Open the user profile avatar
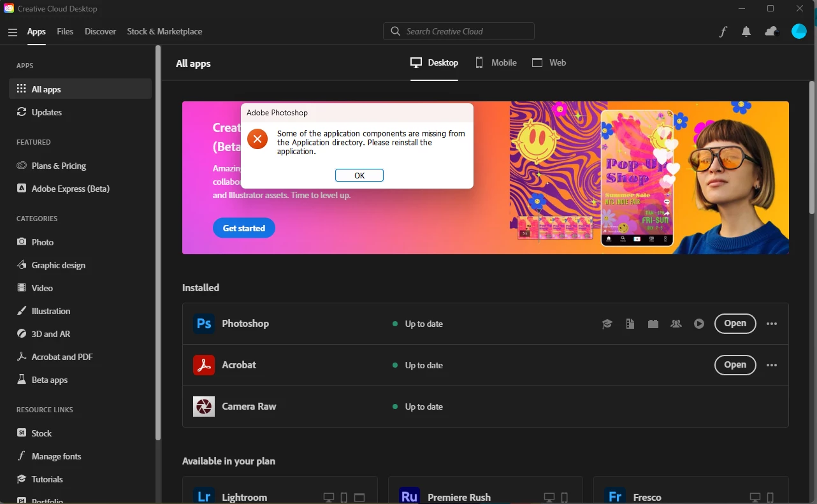 [799, 31]
